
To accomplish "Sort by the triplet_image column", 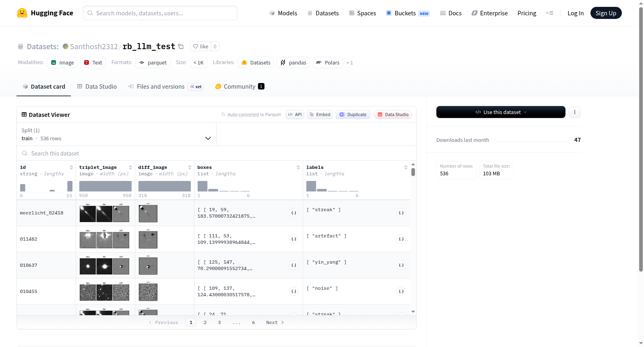I will click(x=130, y=167).
